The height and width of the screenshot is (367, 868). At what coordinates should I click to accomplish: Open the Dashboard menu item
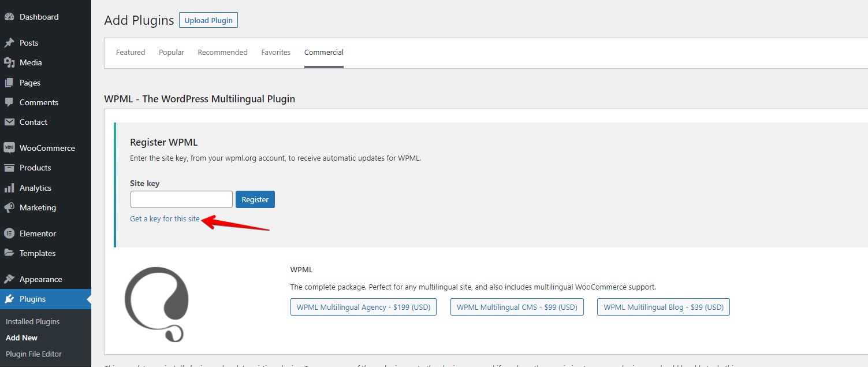point(46,17)
